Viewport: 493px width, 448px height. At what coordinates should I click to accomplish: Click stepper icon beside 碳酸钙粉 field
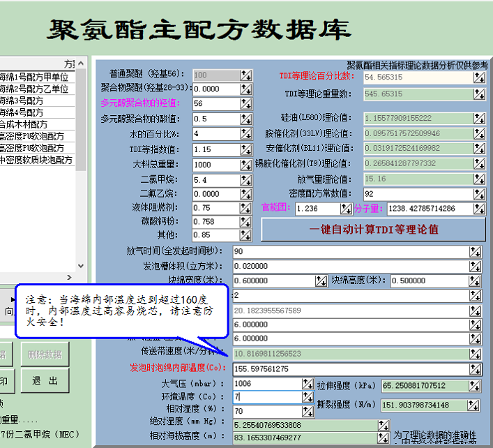tap(245, 222)
